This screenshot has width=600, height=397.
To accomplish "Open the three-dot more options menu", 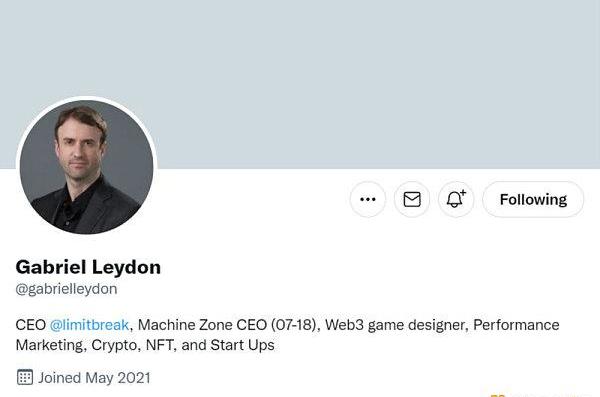I will [x=368, y=199].
